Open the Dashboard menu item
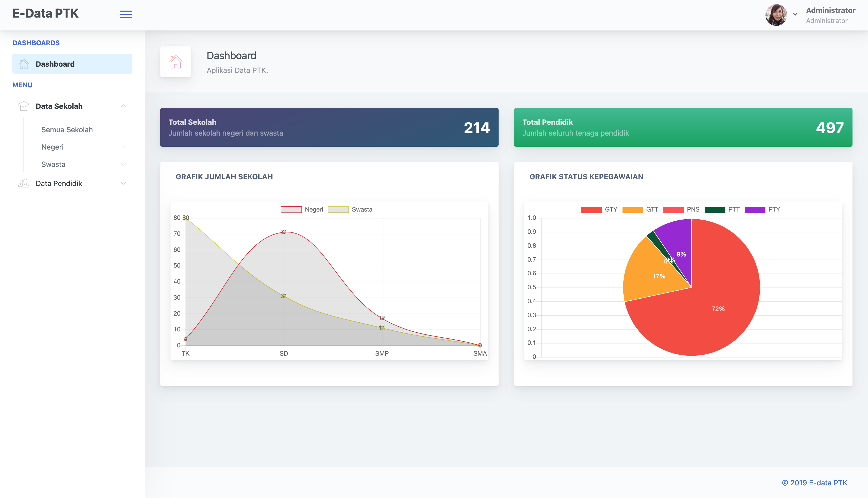The width and height of the screenshot is (868, 498). pyautogui.click(x=72, y=64)
